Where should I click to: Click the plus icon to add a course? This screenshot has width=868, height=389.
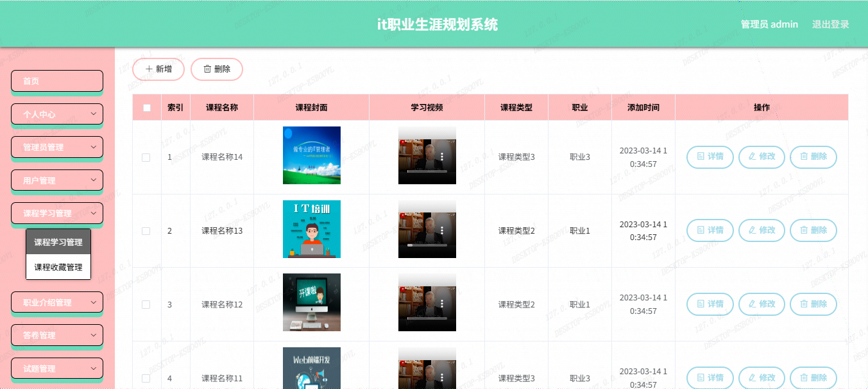[149, 69]
